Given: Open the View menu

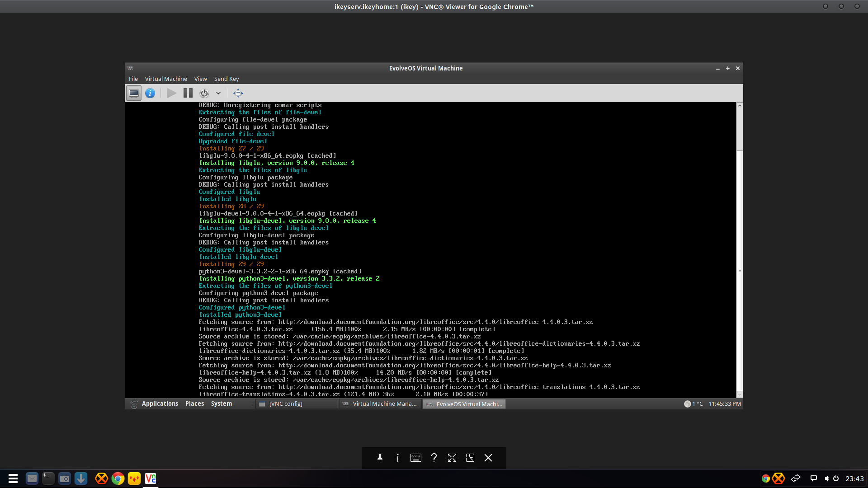Looking at the screenshot, I should pos(200,79).
